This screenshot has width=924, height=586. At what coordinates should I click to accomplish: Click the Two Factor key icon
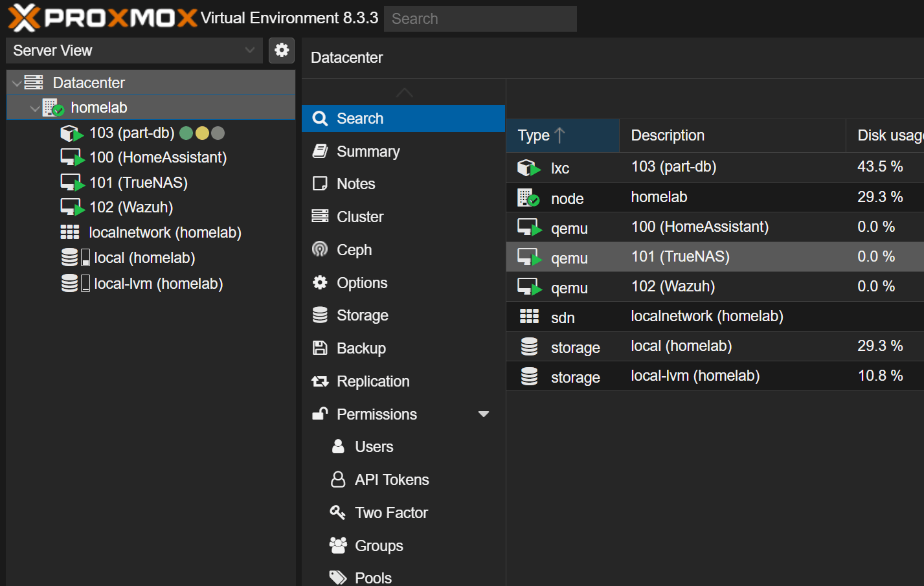(x=337, y=512)
